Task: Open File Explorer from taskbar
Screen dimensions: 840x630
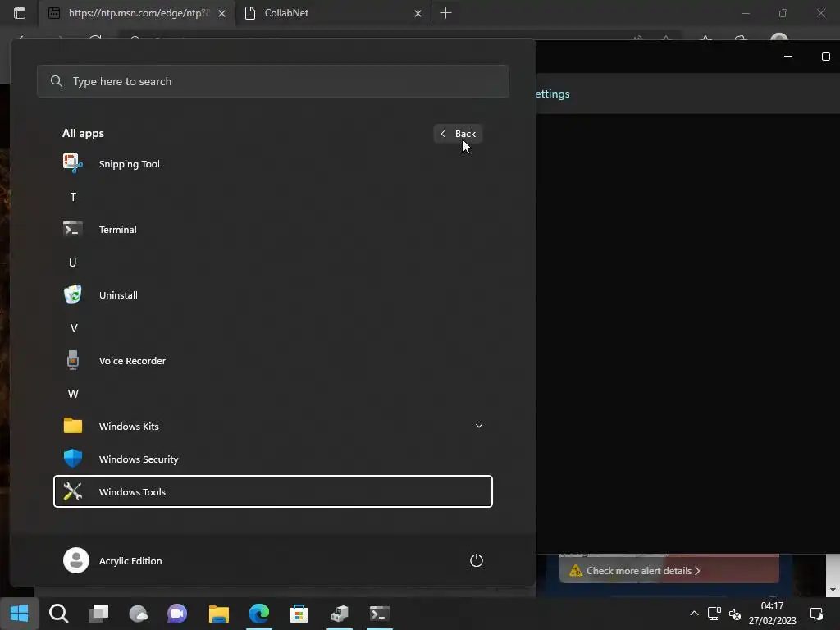Action: coord(218,614)
